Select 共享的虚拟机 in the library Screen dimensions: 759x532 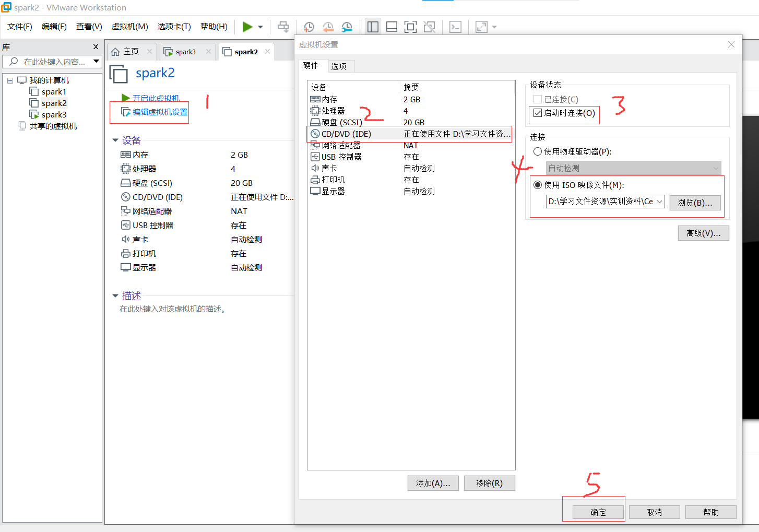(x=48, y=126)
